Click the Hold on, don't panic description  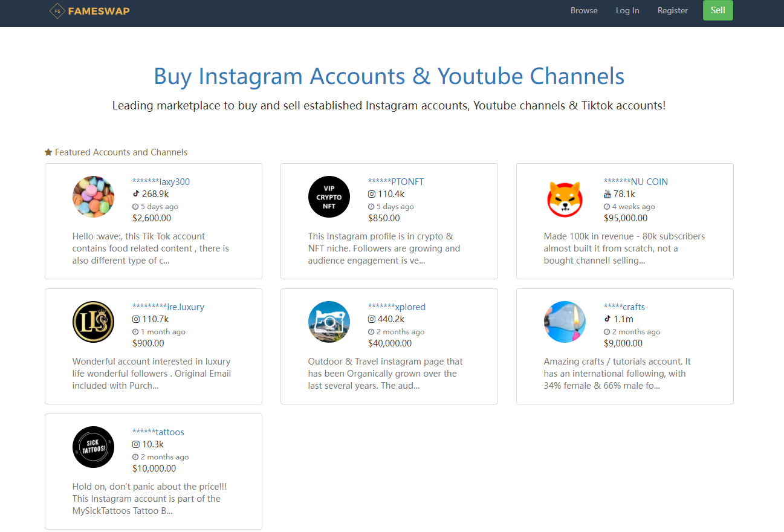tap(150, 499)
